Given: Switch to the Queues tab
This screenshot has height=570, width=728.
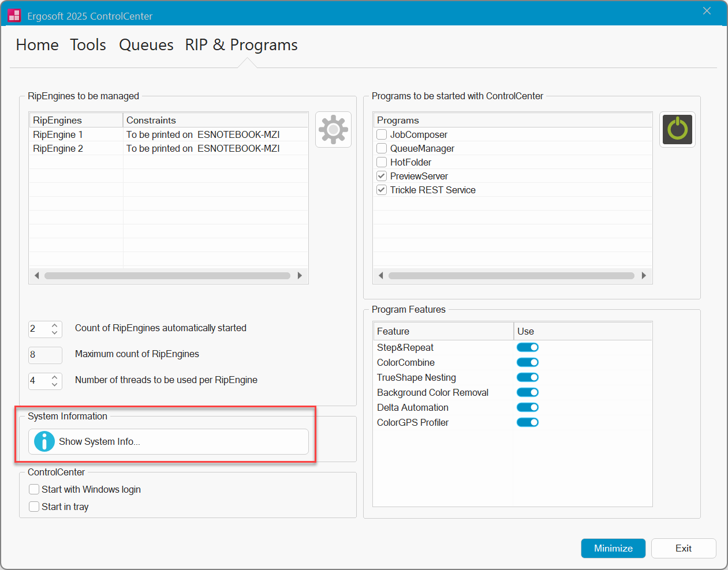Looking at the screenshot, I should (x=146, y=45).
